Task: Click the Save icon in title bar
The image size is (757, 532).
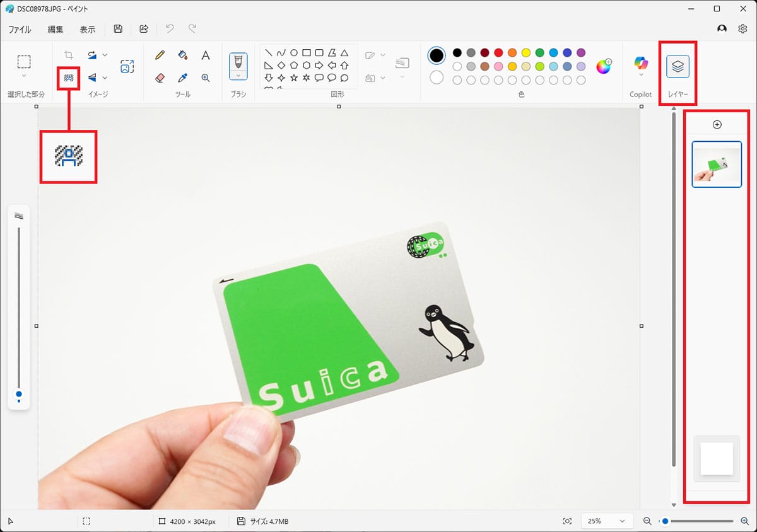Action: coord(118,29)
